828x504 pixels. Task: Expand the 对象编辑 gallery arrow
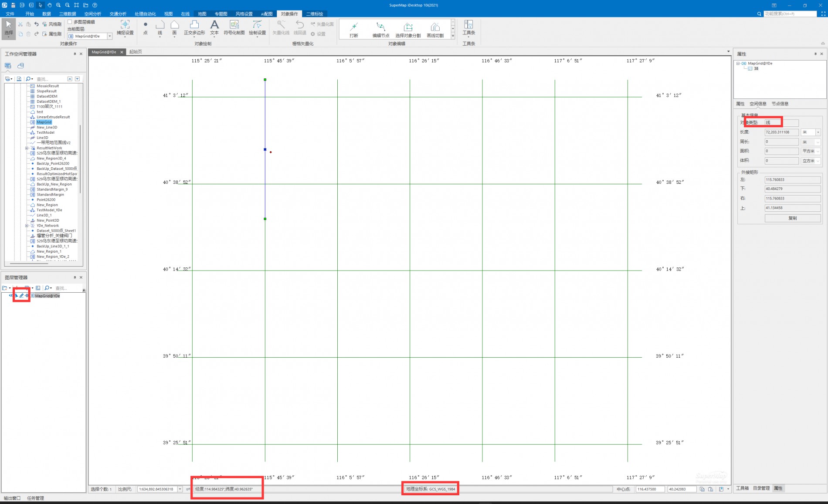453,36
